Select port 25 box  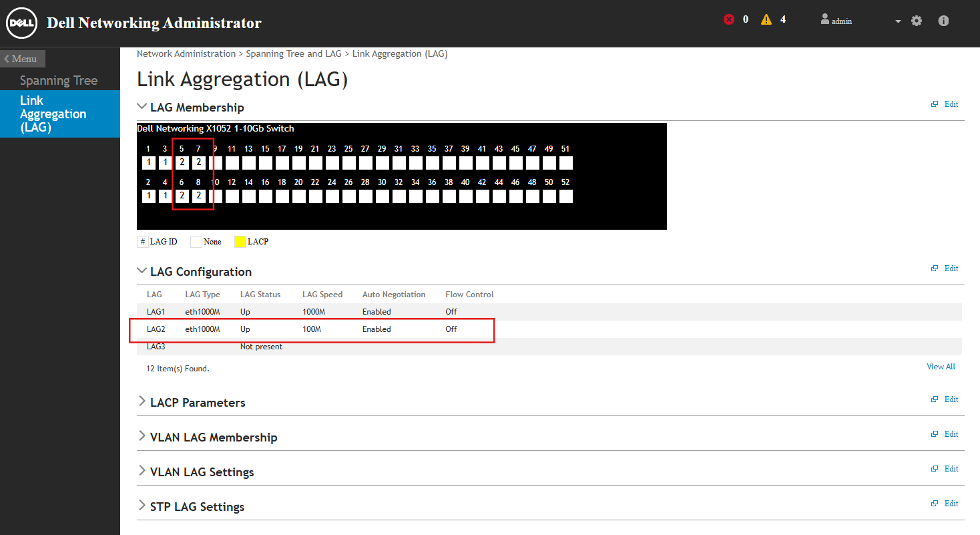click(348, 162)
